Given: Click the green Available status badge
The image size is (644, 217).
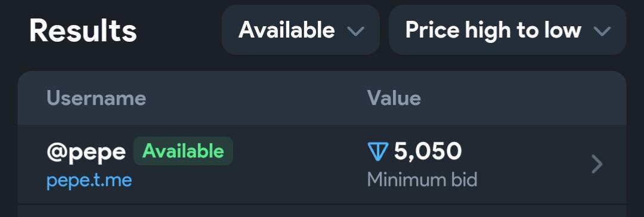Looking at the screenshot, I should tap(183, 151).
